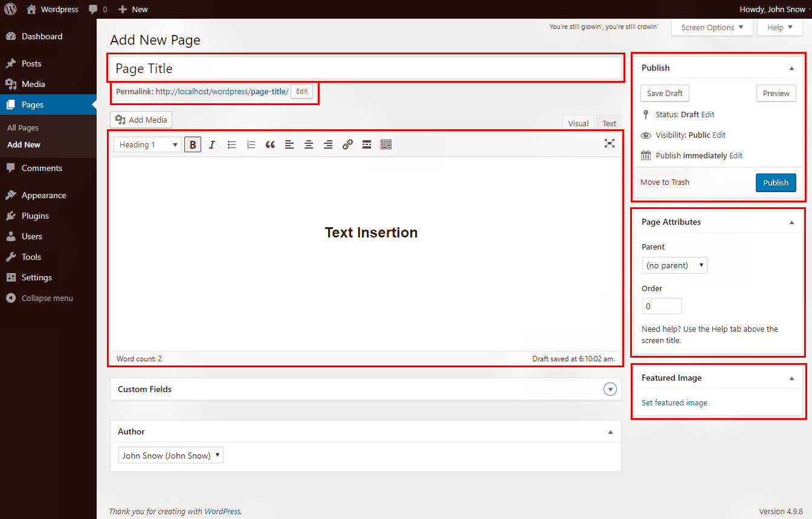Insert a bulleted list

(231, 144)
